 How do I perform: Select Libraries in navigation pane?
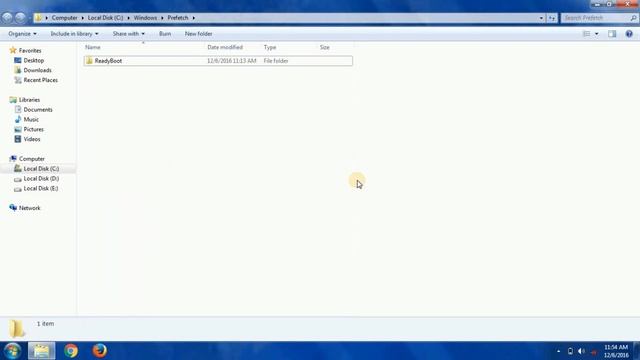tap(29, 100)
